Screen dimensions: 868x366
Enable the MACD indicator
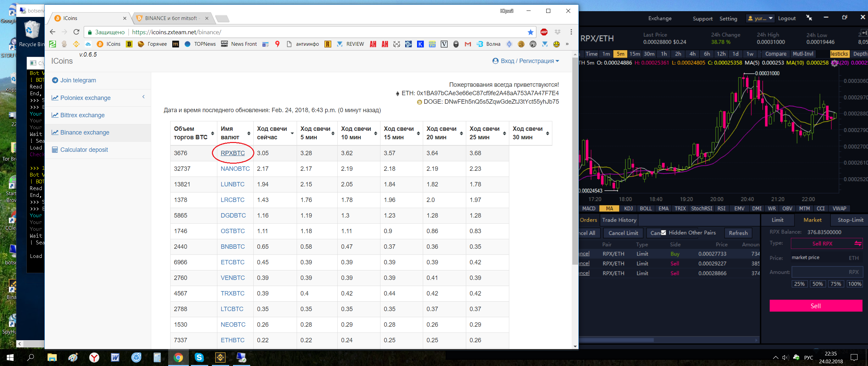(589, 208)
